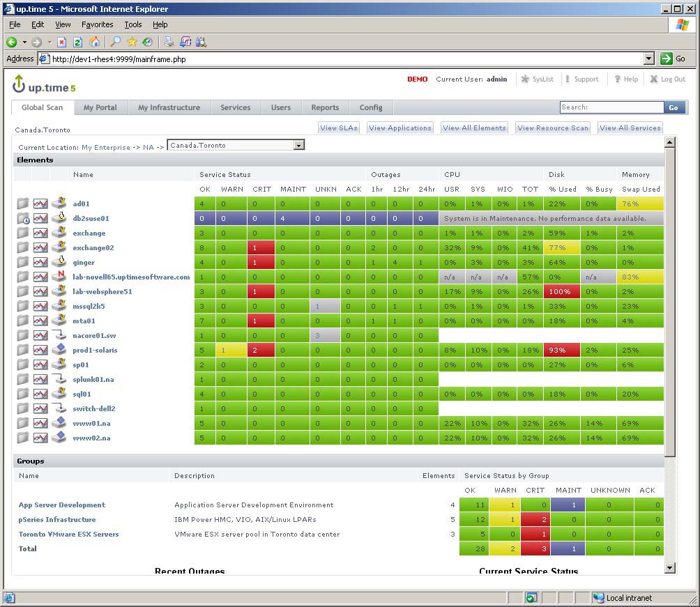Click the Solaris server icon for prod1-solaris

(x=59, y=349)
